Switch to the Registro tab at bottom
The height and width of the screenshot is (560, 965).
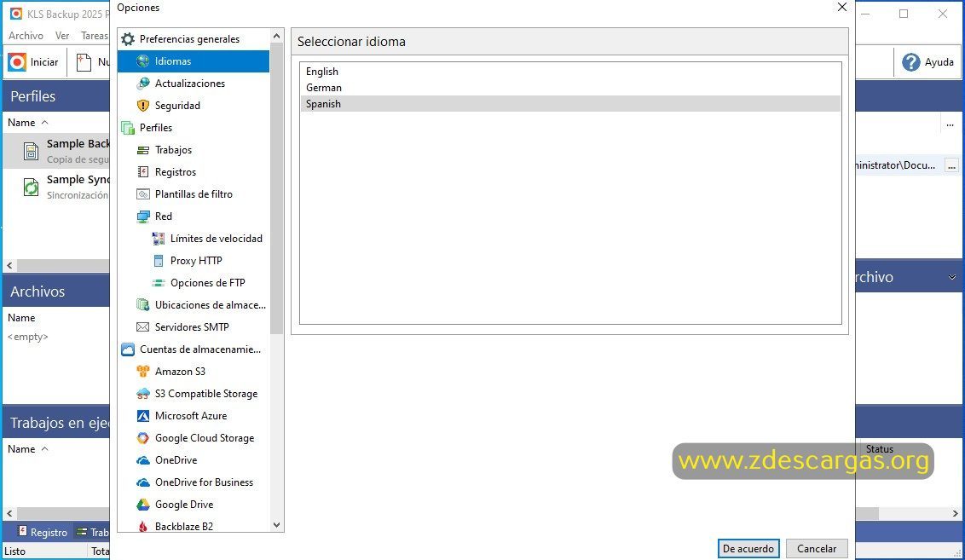(x=43, y=532)
